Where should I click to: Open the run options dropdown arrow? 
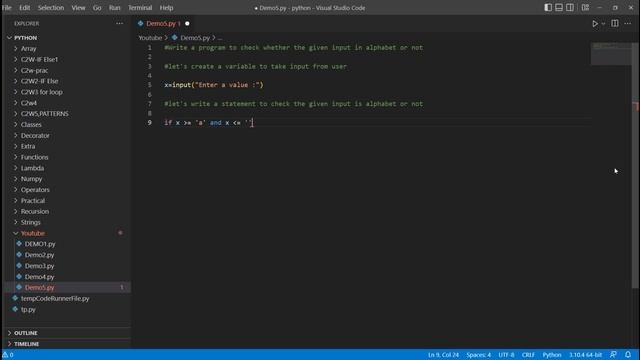click(x=603, y=24)
